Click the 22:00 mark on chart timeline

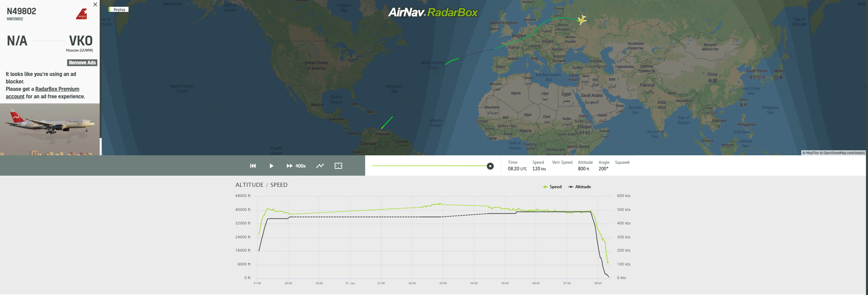pos(288,283)
